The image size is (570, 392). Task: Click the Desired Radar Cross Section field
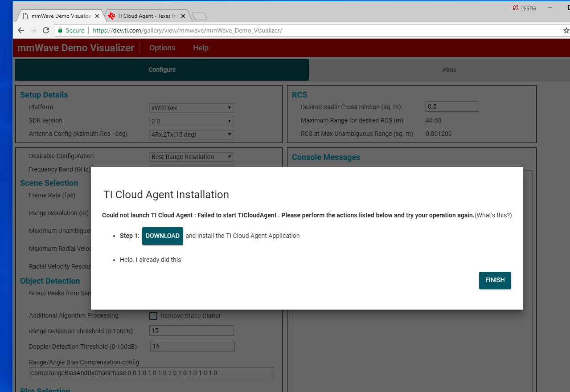tap(452, 106)
